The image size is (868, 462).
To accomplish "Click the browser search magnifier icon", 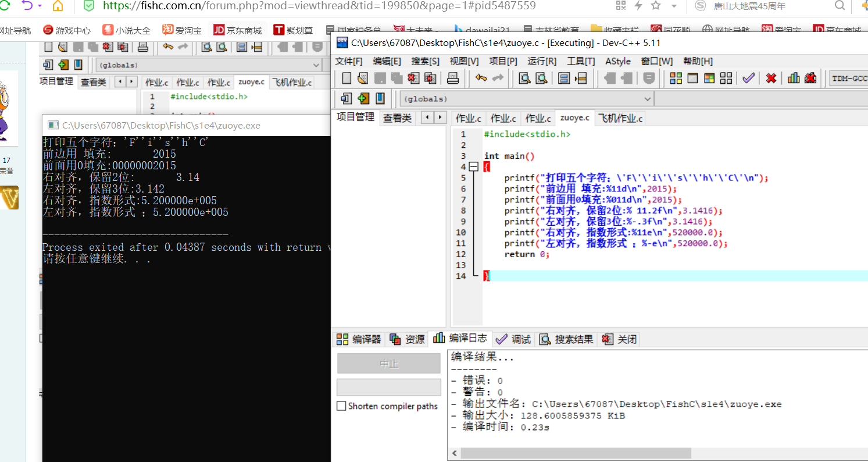I will point(840,6).
